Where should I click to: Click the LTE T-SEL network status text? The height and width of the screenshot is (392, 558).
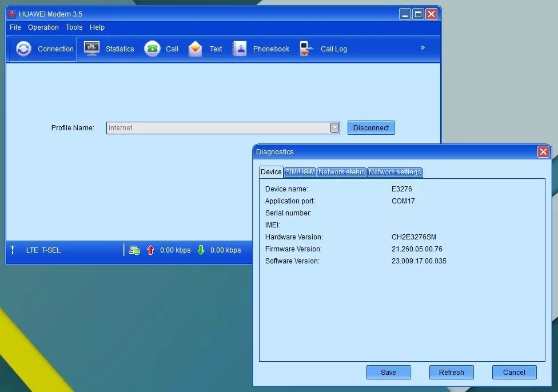tap(43, 250)
